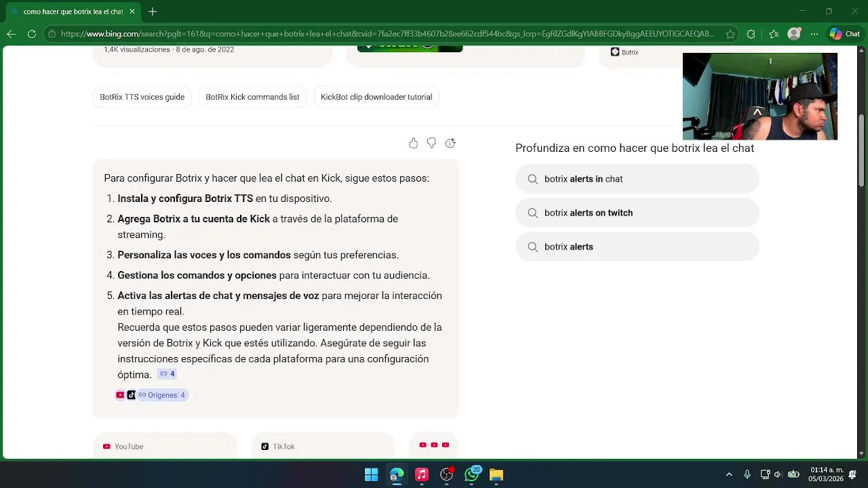Click '1,4K visualizaciones · 8 de ago. de 2022'
Image resolution: width=868 pixels, height=488 pixels.
click(x=169, y=49)
